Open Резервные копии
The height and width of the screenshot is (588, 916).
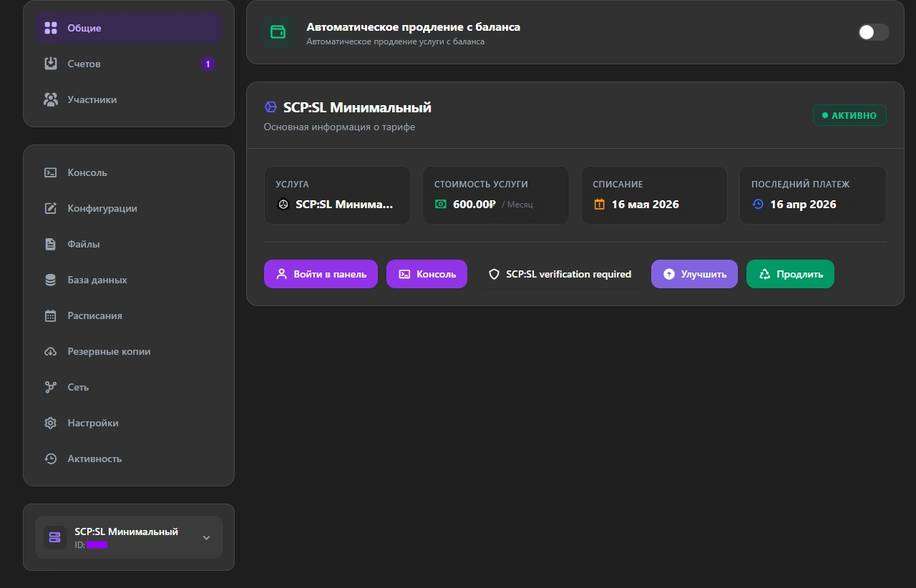[x=129, y=351]
